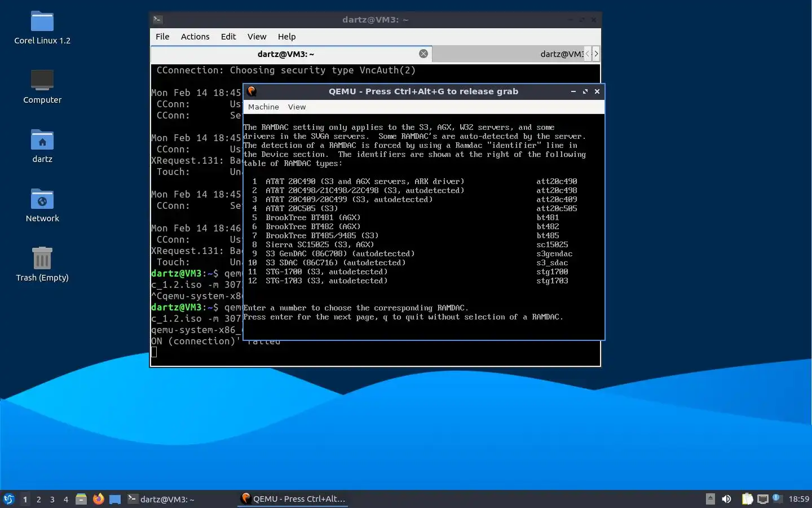This screenshot has width=812, height=508.
Task: Open the clipboard manager tray icon
Action: coord(747,499)
